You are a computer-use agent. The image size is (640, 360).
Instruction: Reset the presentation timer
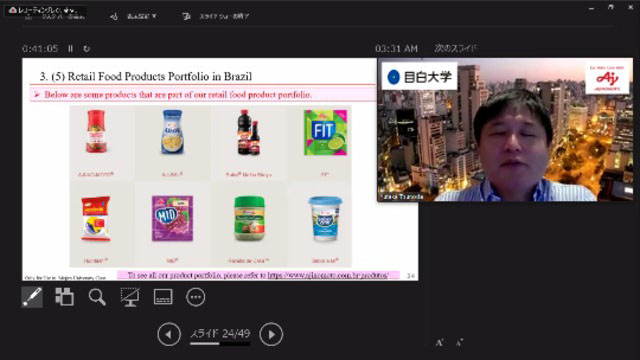[87, 49]
